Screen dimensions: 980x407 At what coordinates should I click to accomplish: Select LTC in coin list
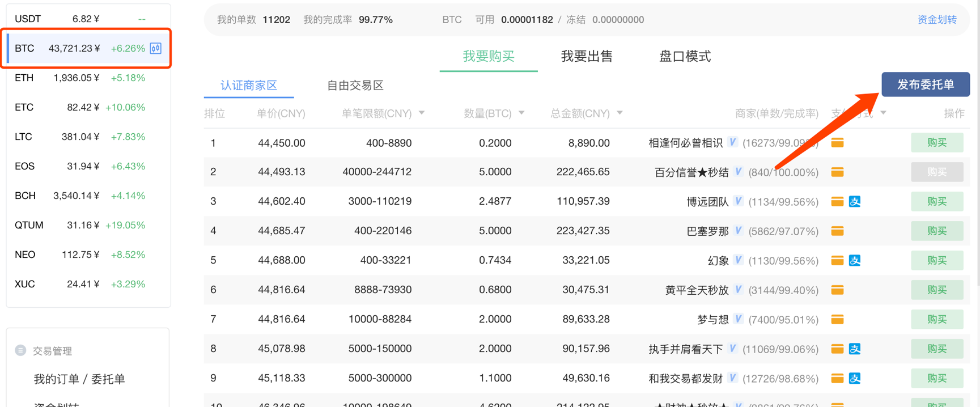coord(88,137)
